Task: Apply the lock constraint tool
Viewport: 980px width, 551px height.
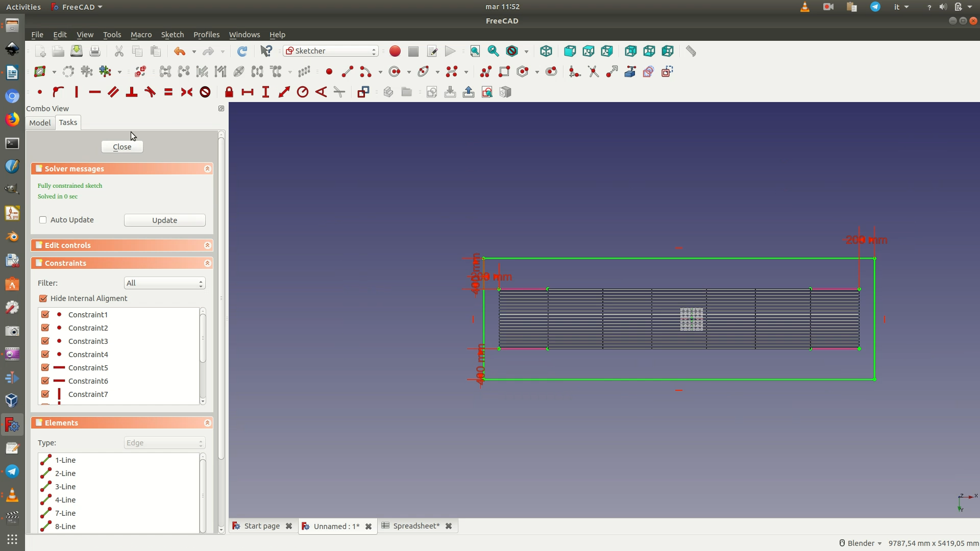Action: tap(229, 92)
